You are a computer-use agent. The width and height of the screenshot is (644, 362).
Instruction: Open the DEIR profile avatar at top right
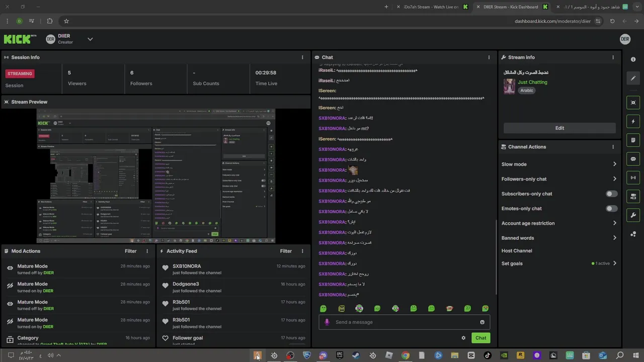tap(625, 39)
